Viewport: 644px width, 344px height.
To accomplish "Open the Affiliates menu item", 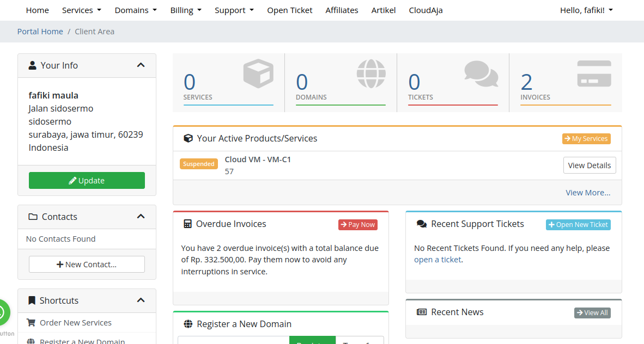I will point(342,10).
